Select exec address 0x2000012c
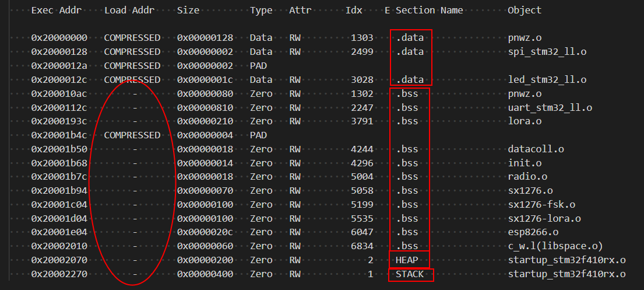The width and height of the screenshot is (644, 290). (59, 80)
